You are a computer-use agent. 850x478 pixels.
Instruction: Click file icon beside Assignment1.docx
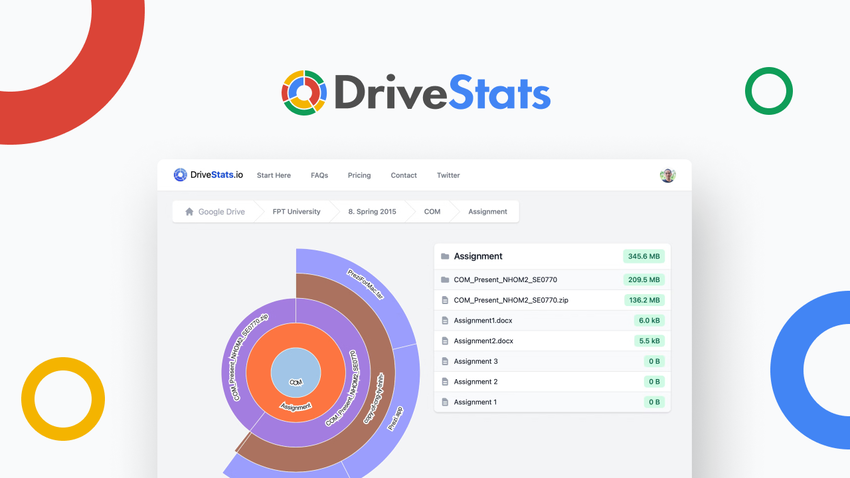445,321
